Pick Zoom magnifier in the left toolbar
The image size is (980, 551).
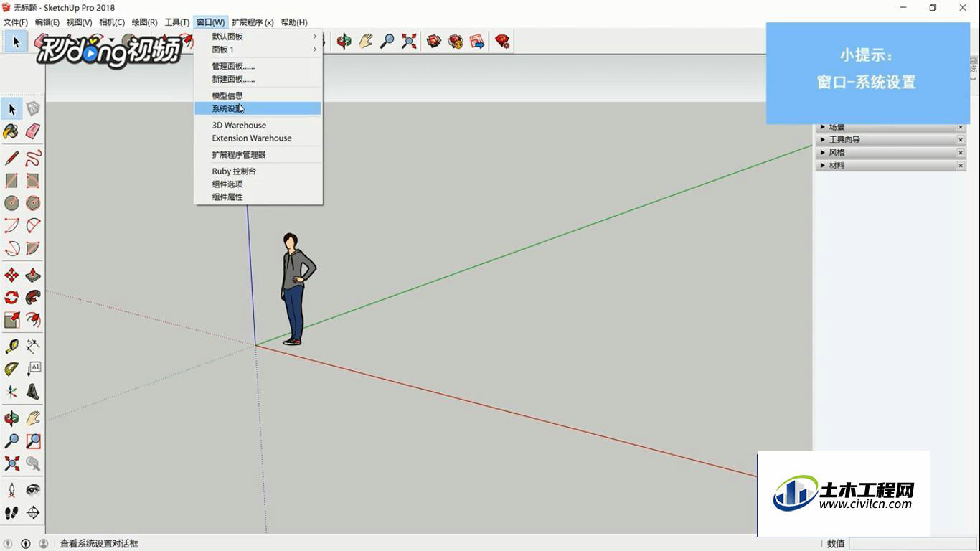(x=11, y=441)
